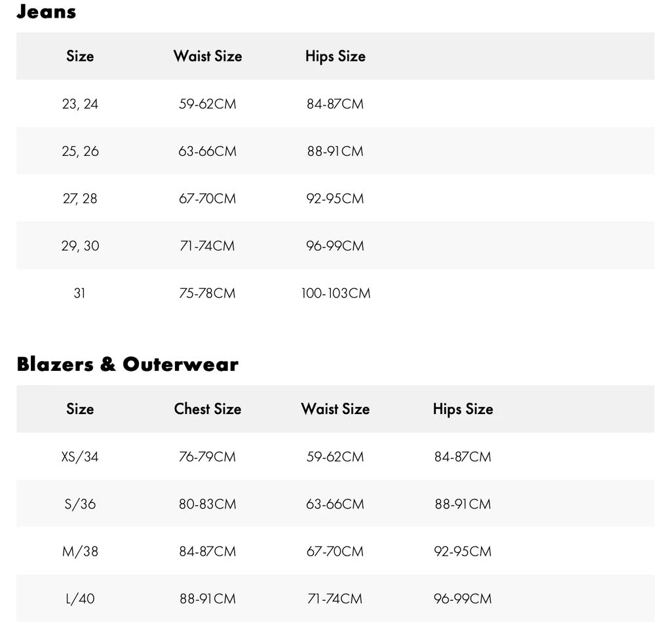The width and height of the screenshot is (671, 644).
Task: Click the XS/34 blazer size
Action: (80, 457)
